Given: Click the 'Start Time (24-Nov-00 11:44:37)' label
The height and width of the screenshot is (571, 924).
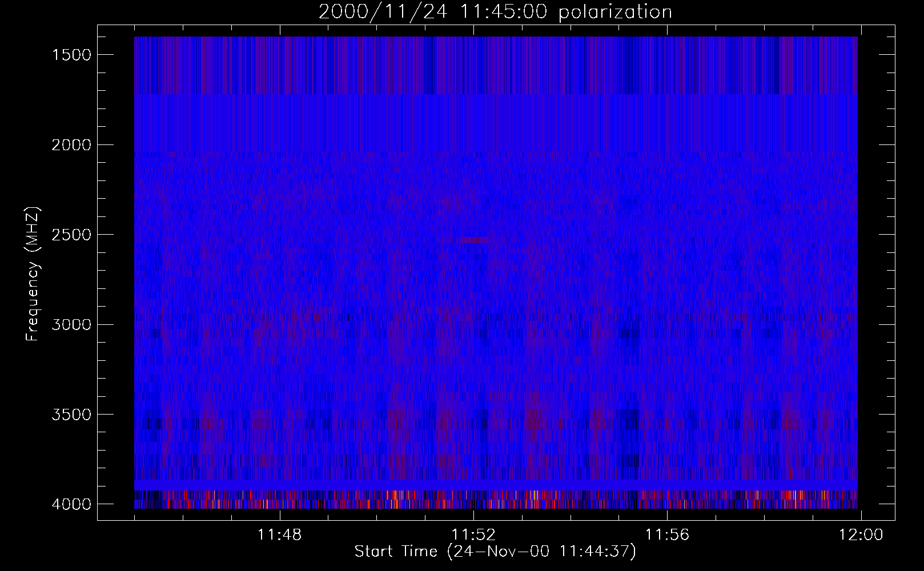Looking at the screenshot, I should click(x=495, y=552).
